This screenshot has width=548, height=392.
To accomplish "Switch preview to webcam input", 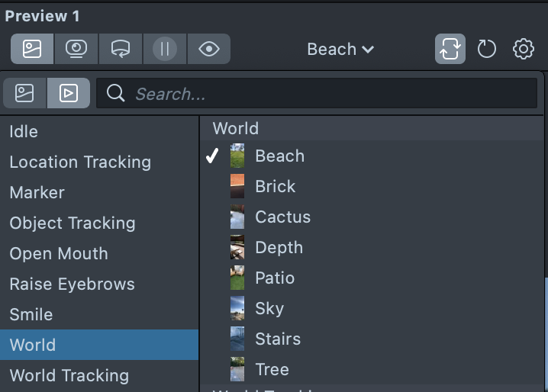I will tap(76, 50).
